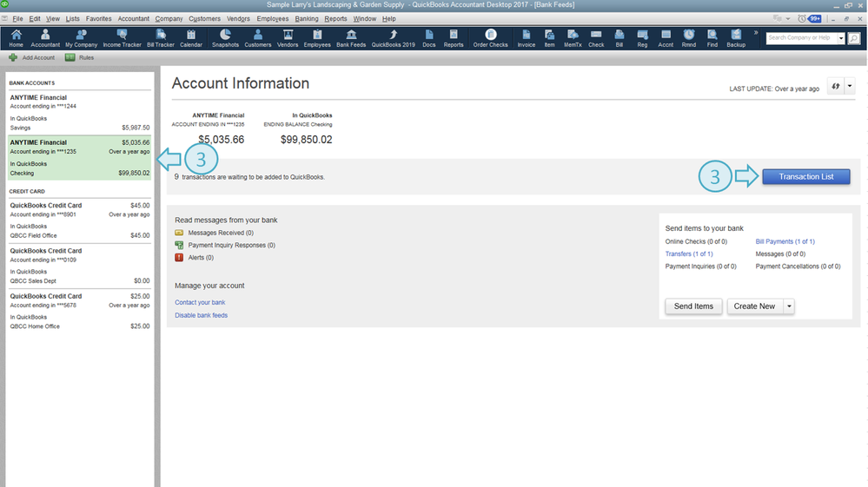
Task: Open the refresh button dropdown arrow
Action: 850,86
